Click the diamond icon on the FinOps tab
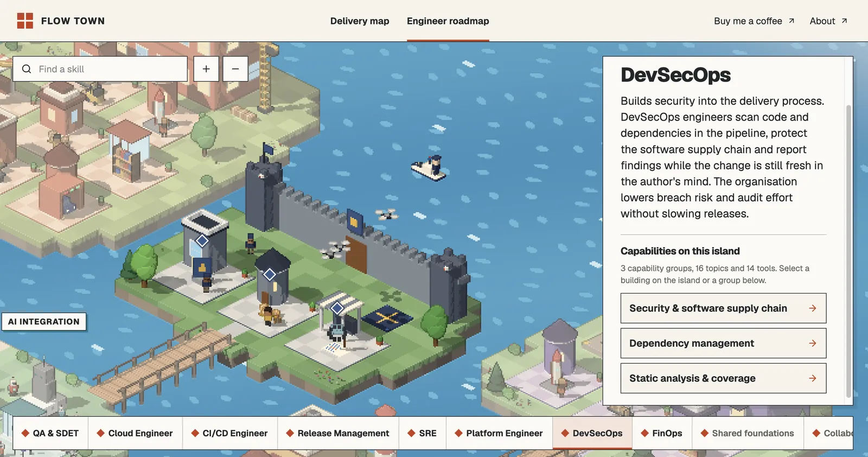Screen dimensions: 868x457 pyautogui.click(x=645, y=433)
